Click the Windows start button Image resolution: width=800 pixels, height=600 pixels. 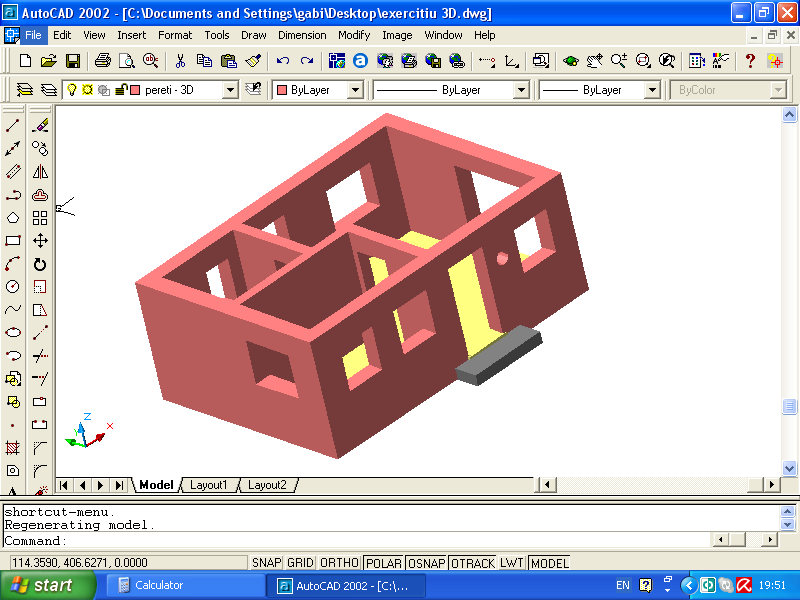click(x=41, y=585)
